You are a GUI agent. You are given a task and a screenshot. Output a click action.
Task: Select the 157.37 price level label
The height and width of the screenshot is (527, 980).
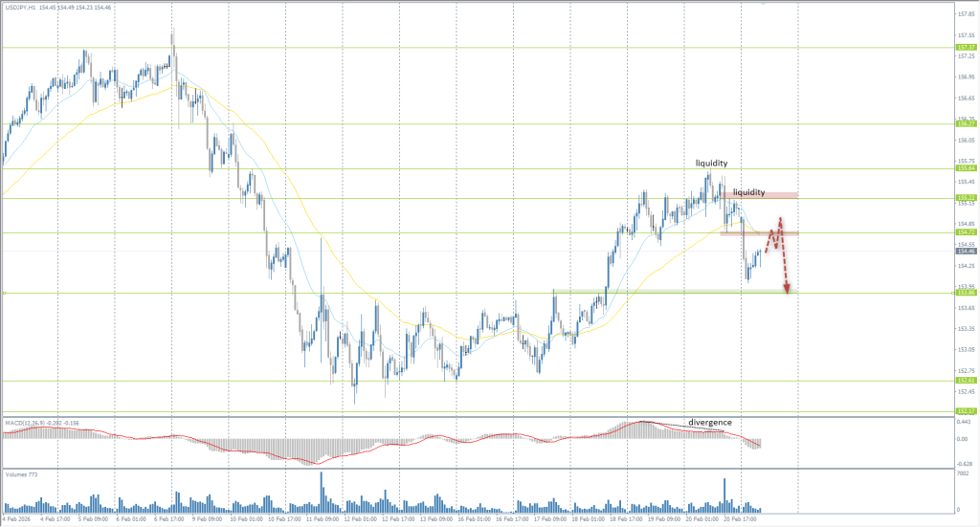[966, 47]
